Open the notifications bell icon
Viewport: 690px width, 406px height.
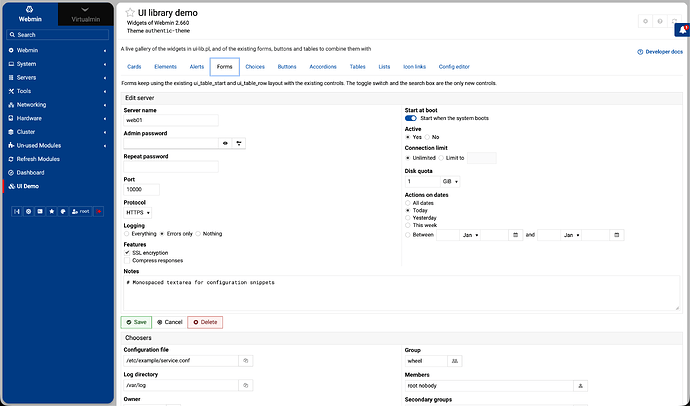(683, 30)
